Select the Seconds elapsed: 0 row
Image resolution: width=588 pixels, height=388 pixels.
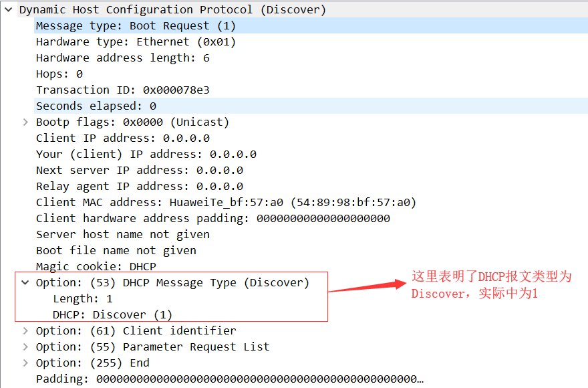[x=311, y=106]
